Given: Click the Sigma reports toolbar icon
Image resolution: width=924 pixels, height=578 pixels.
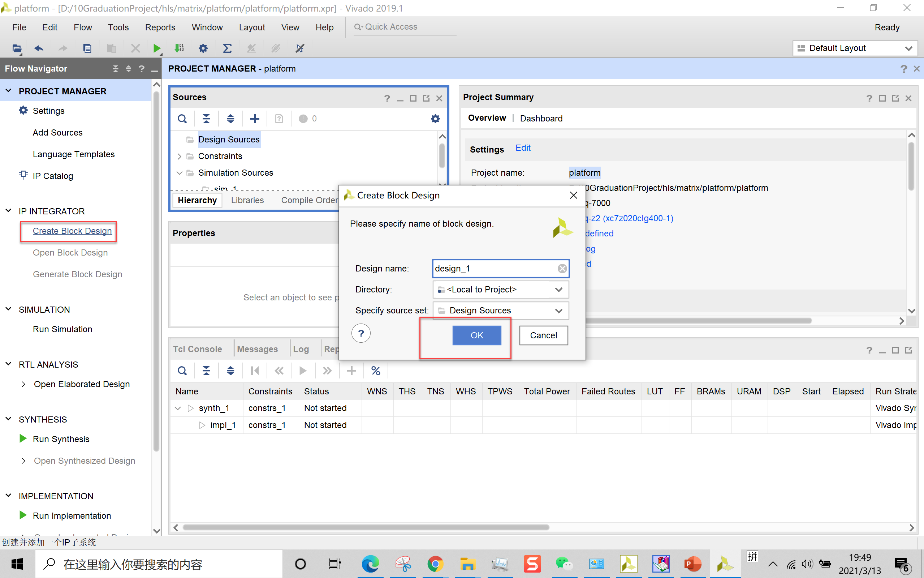Looking at the screenshot, I should pos(227,48).
